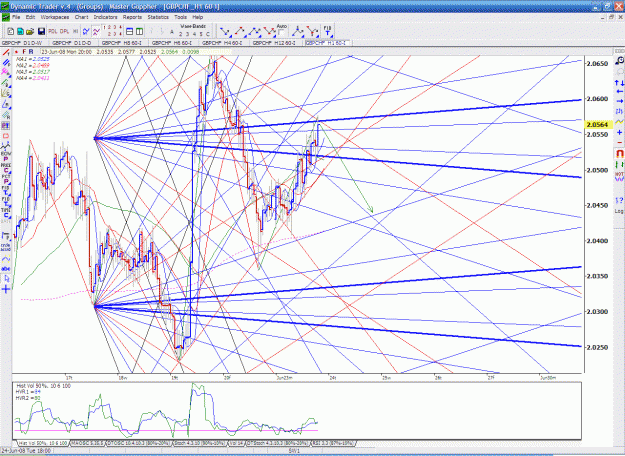Screen dimensions: 625x456
Task: Select Wave Bands option C
Action: click(208, 34)
